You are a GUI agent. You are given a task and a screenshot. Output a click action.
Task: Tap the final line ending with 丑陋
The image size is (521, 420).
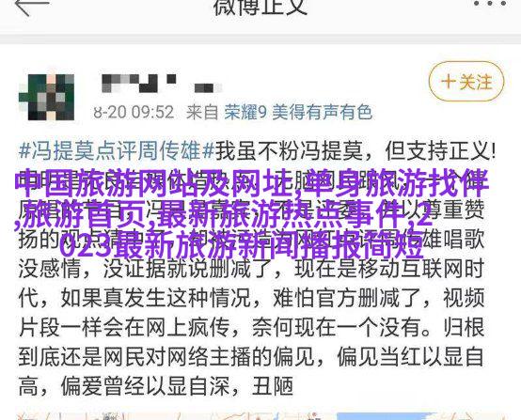point(156,386)
